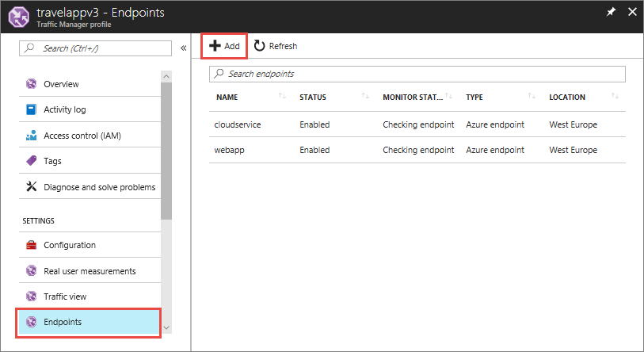This screenshot has height=352, width=644.
Task: Click the purple Tags icon
Action: pyautogui.click(x=31, y=161)
